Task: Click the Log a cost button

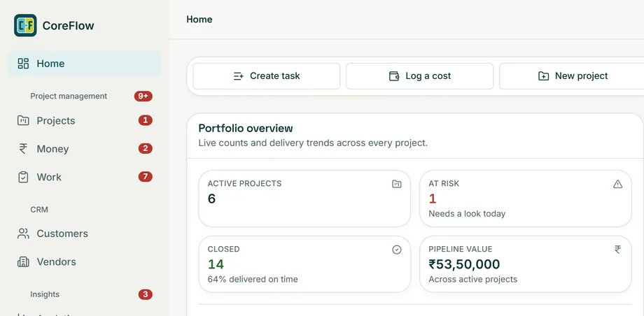Action: tap(420, 76)
